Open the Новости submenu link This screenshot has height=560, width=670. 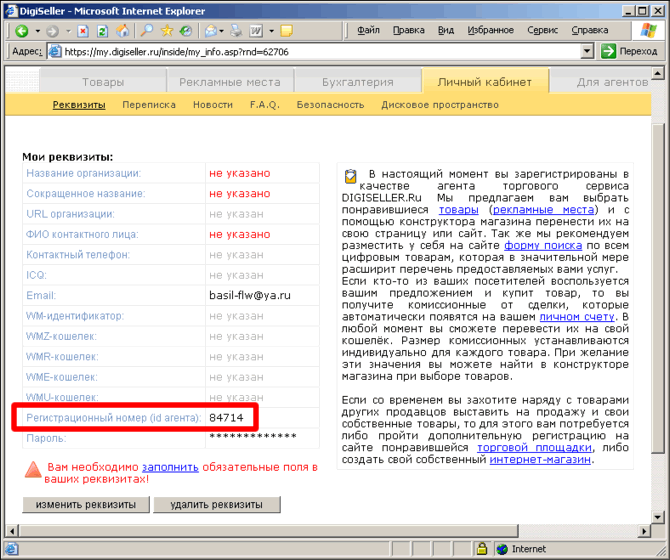click(x=213, y=105)
